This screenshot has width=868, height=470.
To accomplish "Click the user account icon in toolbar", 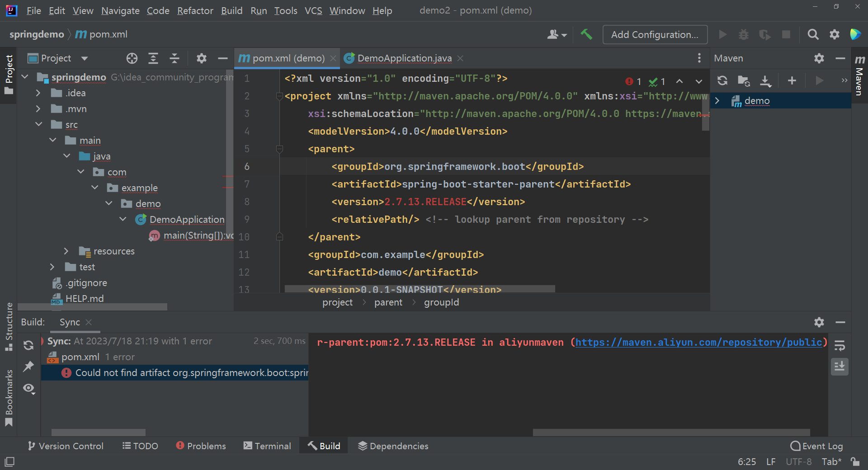I will 557,34.
